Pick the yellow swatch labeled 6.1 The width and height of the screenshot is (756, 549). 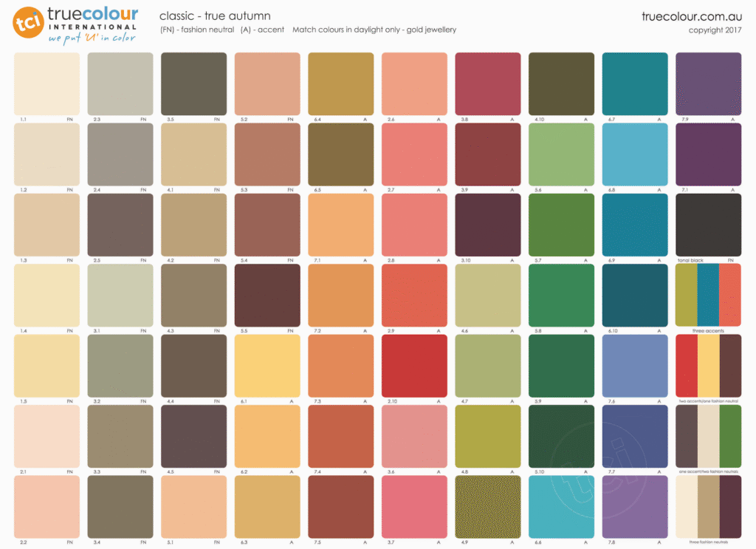(x=267, y=365)
